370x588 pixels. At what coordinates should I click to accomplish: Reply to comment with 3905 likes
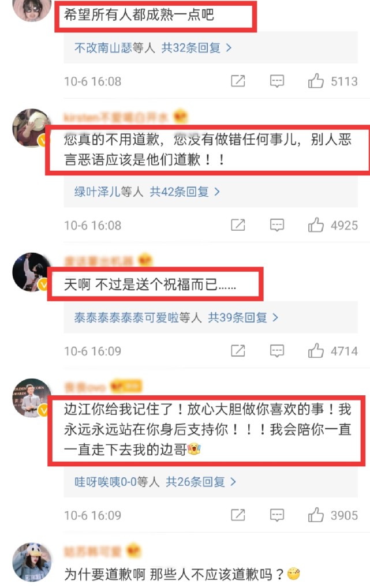pyautogui.click(x=277, y=515)
